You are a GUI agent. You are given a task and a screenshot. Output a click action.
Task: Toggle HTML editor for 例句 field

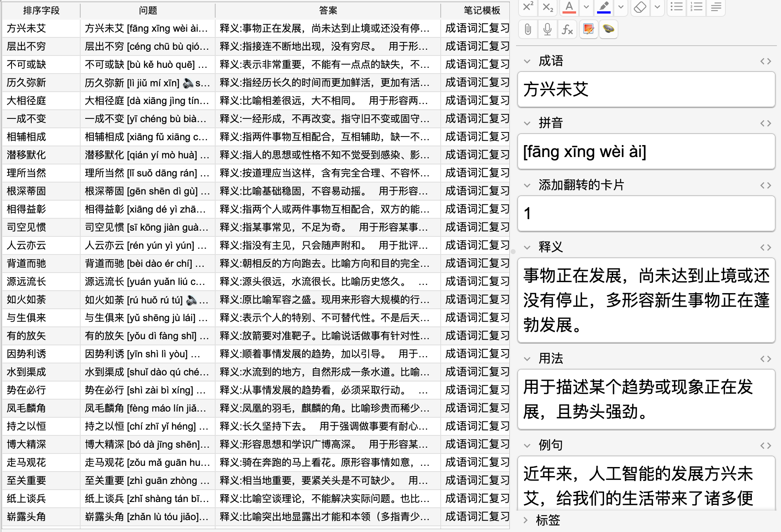click(x=765, y=446)
